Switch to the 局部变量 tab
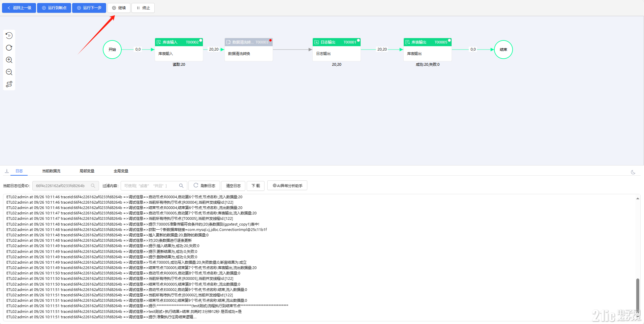The height and width of the screenshot is (324, 644). [x=87, y=171]
